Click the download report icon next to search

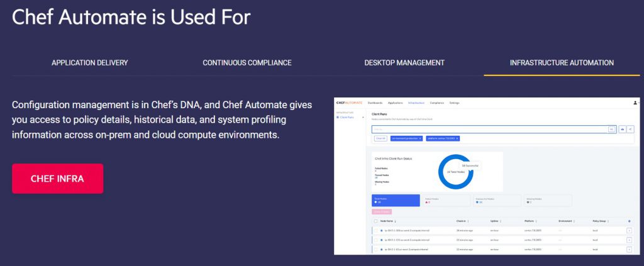pyautogui.click(x=623, y=129)
